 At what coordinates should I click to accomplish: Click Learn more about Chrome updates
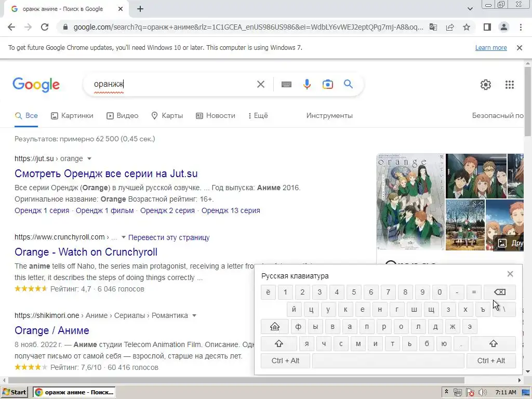[x=491, y=48]
